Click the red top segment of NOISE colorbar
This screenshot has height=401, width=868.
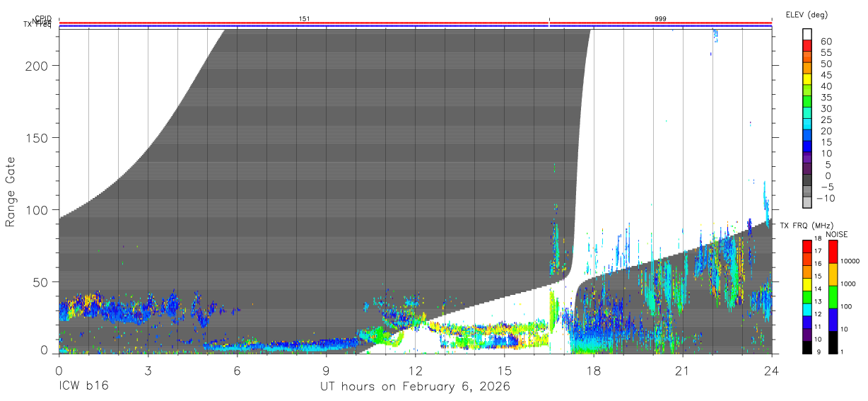tap(833, 252)
